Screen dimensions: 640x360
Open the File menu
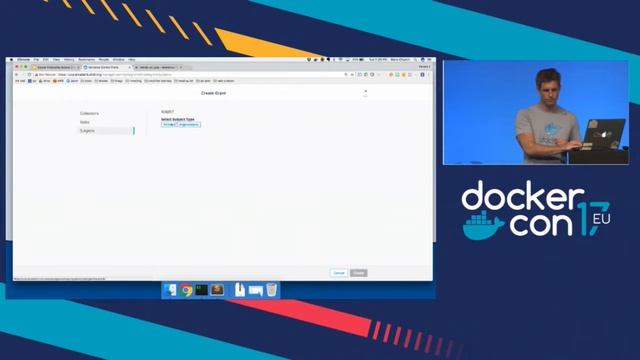coord(36,60)
